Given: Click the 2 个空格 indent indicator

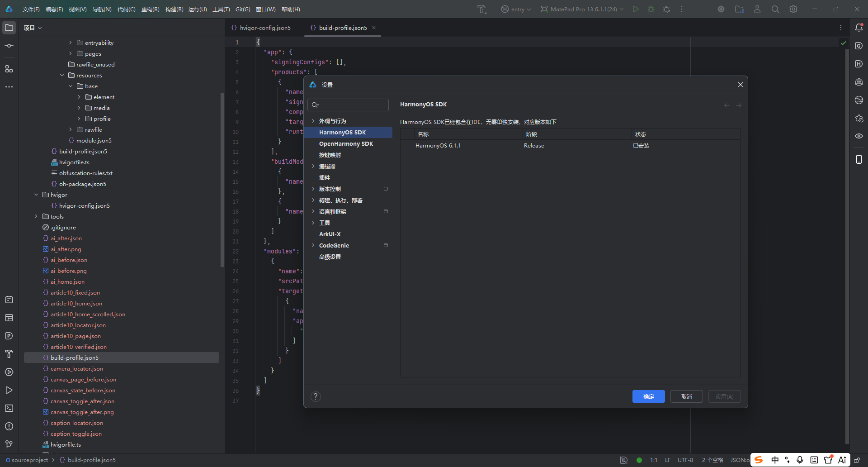Looking at the screenshot, I should click(x=712, y=460).
